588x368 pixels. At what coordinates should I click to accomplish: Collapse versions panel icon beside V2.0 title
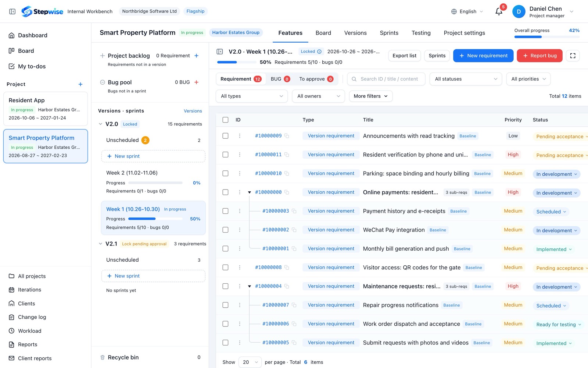220,52
